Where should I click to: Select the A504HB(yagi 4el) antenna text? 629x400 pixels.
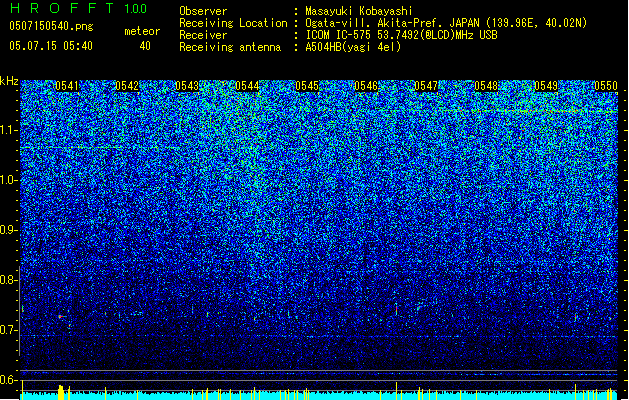(353, 47)
